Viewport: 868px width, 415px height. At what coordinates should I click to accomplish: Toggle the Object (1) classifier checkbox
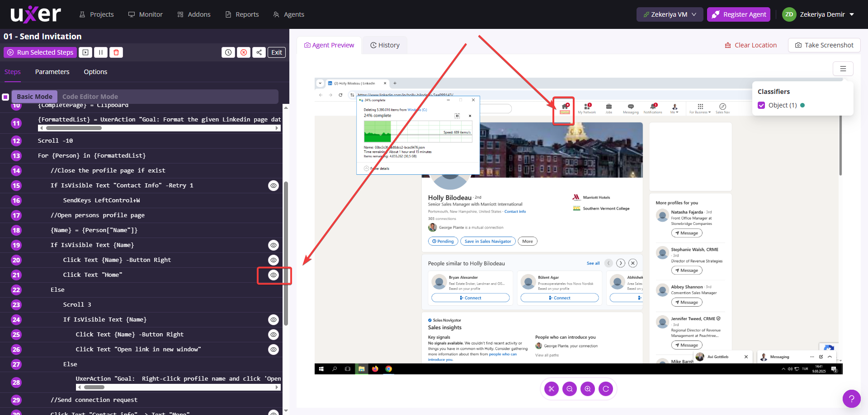click(761, 105)
